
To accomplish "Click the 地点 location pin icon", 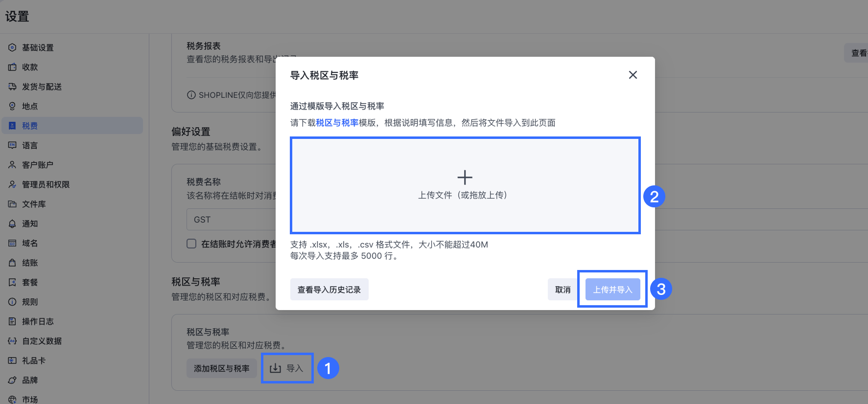I will point(12,106).
